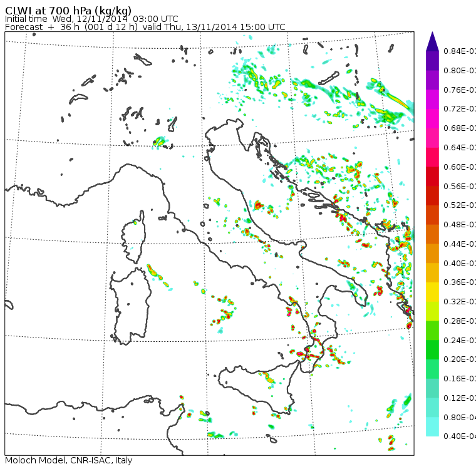Select the 0.16E-03 scale label
The width and height of the screenshot is (476, 469).
click(460, 379)
